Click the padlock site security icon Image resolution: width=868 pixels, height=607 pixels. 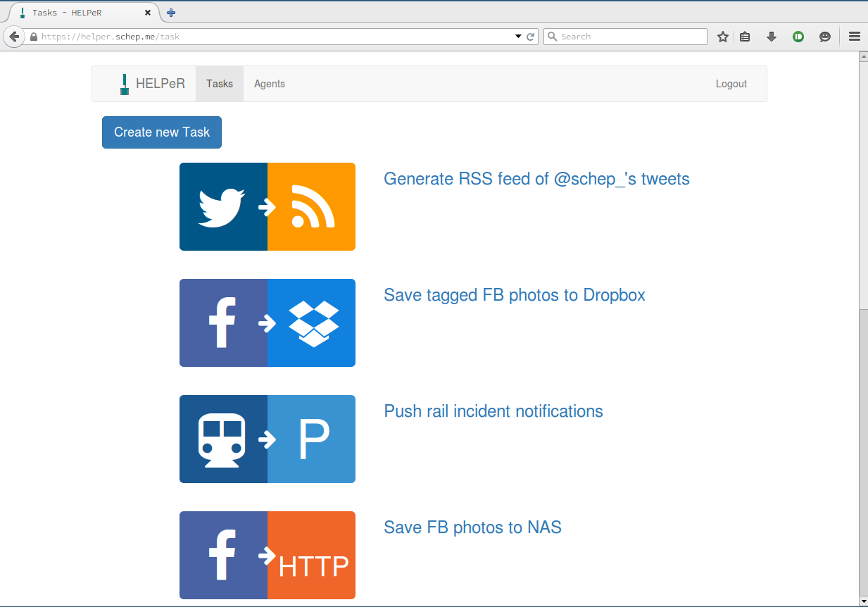33,37
